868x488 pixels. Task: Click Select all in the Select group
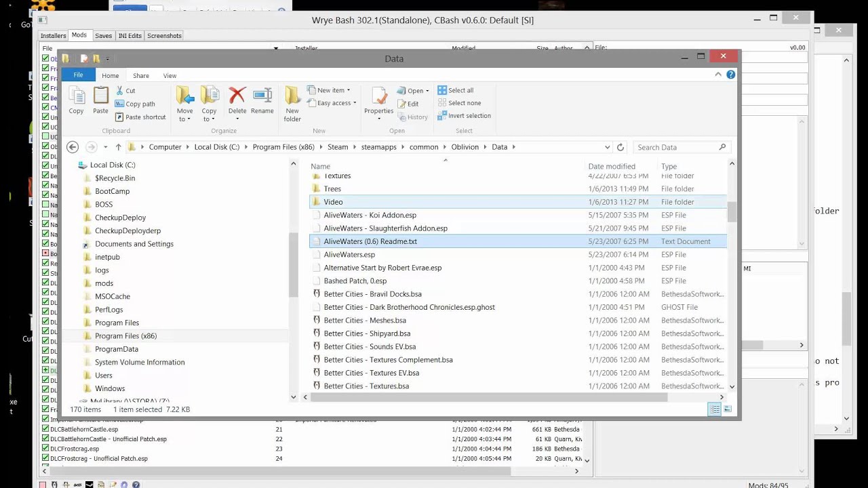click(455, 90)
